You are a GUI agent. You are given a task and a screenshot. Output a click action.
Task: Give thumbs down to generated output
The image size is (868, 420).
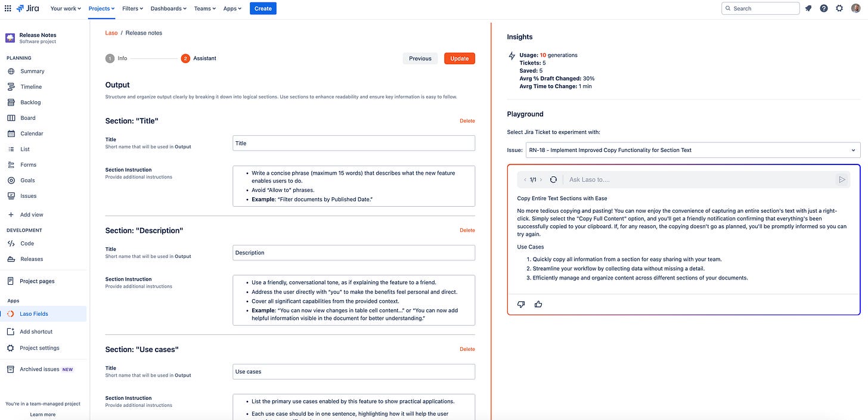click(521, 304)
